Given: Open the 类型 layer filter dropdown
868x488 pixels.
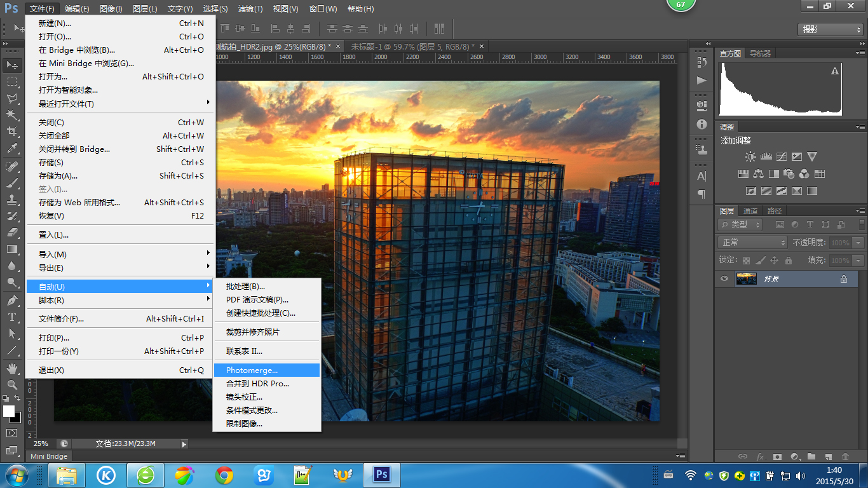Looking at the screenshot, I should (740, 224).
